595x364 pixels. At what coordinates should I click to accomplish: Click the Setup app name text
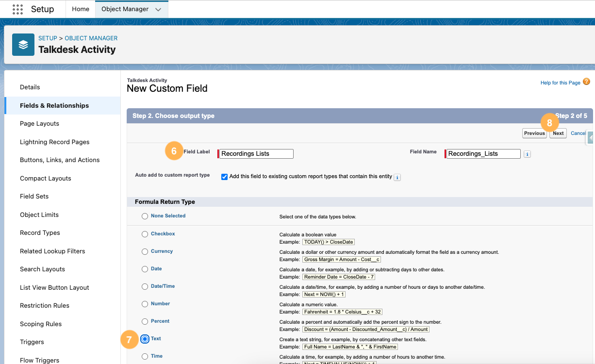43,9
